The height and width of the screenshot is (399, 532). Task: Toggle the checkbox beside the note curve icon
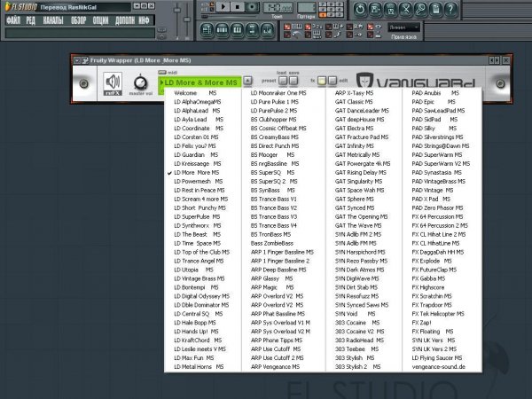coord(329,35)
